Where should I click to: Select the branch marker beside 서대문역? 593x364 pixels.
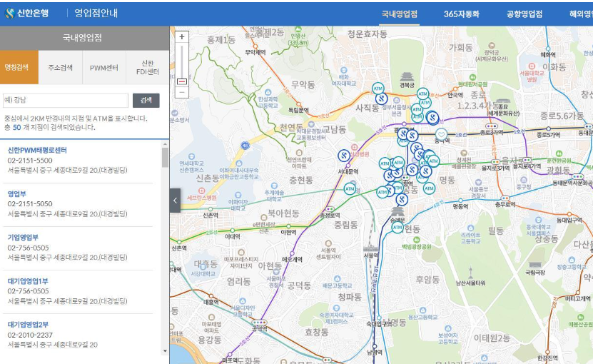click(x=344, y=156)
